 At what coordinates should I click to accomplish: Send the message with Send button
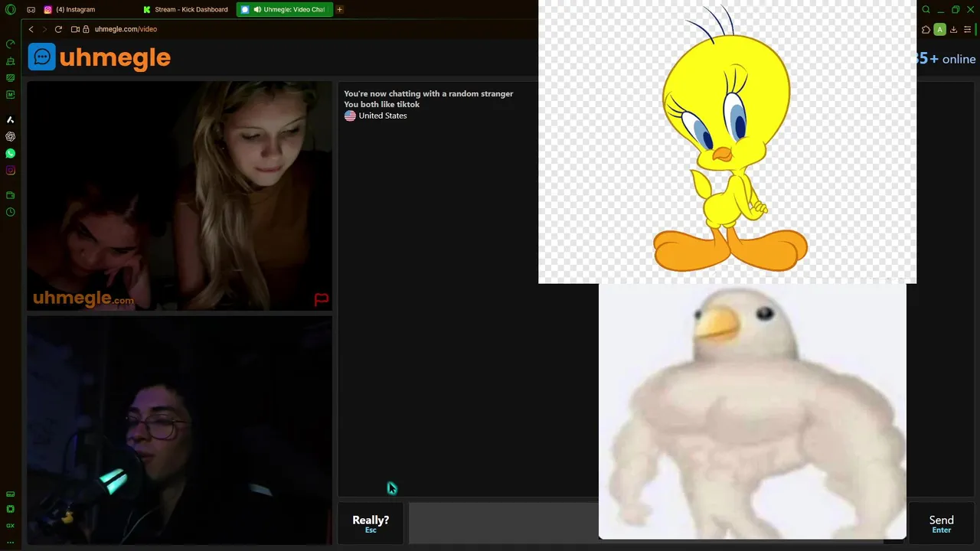[941, 523]
